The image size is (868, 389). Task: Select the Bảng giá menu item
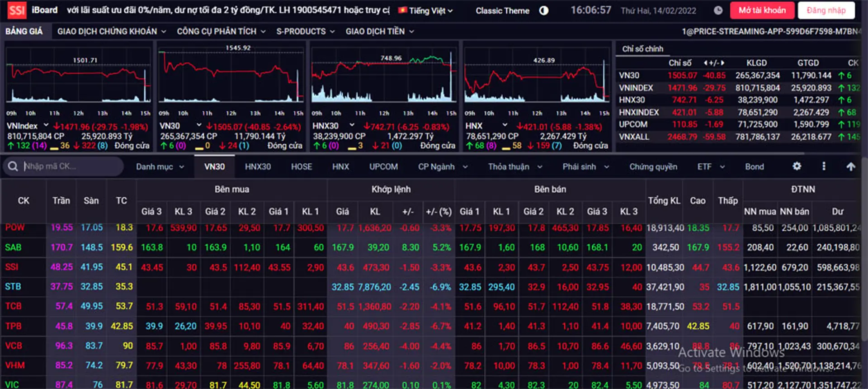[24, 31]
